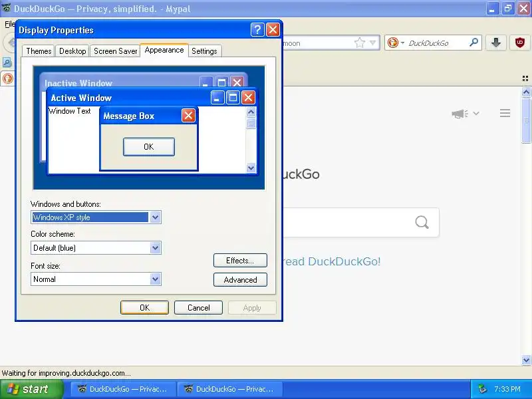Screen dimensions: 532x399
Task: Switch to second DuckDuckGo taskbar item
Action: click(x=230, y=389)
